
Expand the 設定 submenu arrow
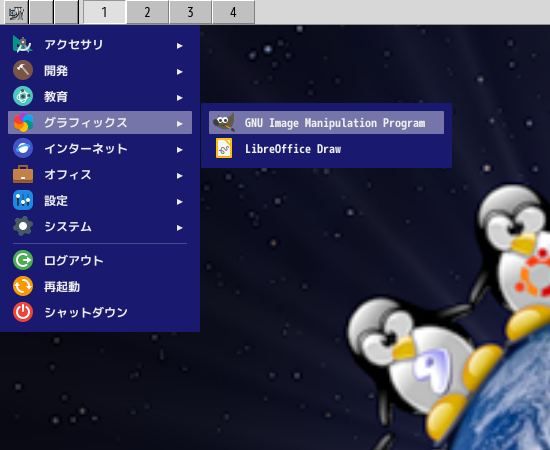point(180,201)
